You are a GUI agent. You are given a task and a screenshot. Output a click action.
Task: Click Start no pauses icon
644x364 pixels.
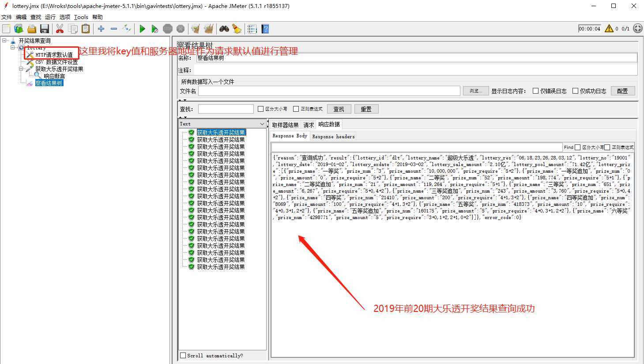[x=154, y=29]
